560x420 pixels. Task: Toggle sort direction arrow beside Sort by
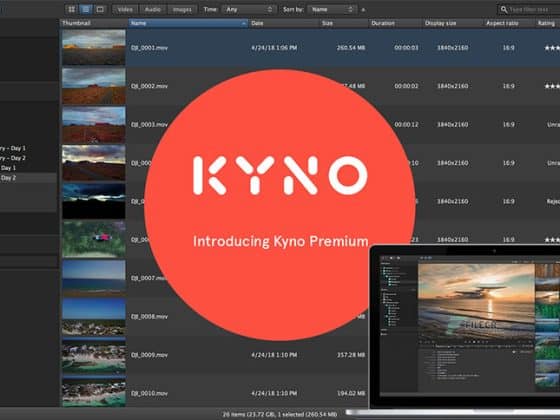pos(363,10)
